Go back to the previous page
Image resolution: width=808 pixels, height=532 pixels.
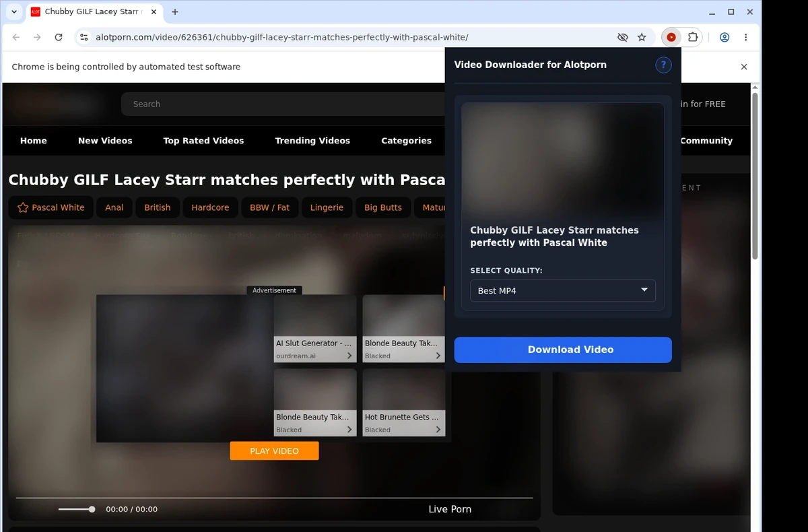(16, 38)
